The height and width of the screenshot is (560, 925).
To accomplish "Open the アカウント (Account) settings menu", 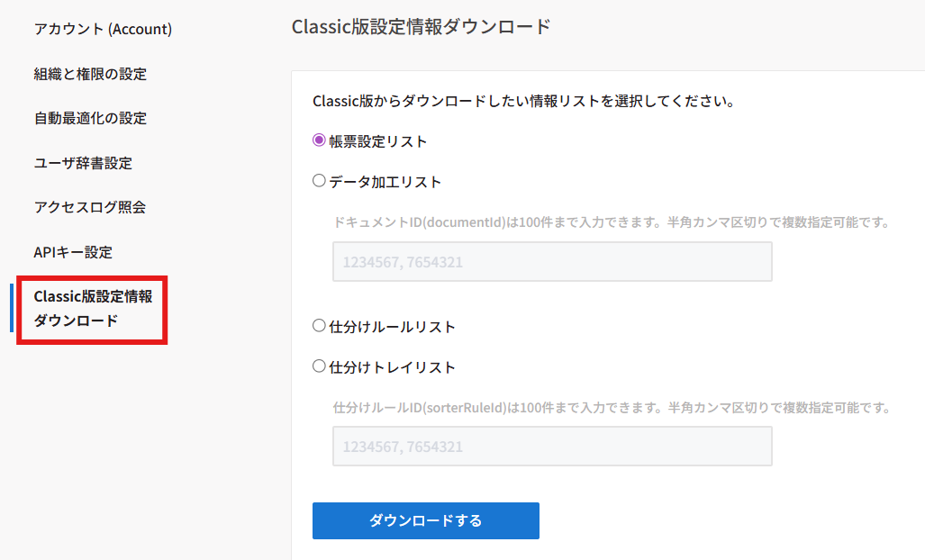I will pos(103,29).
